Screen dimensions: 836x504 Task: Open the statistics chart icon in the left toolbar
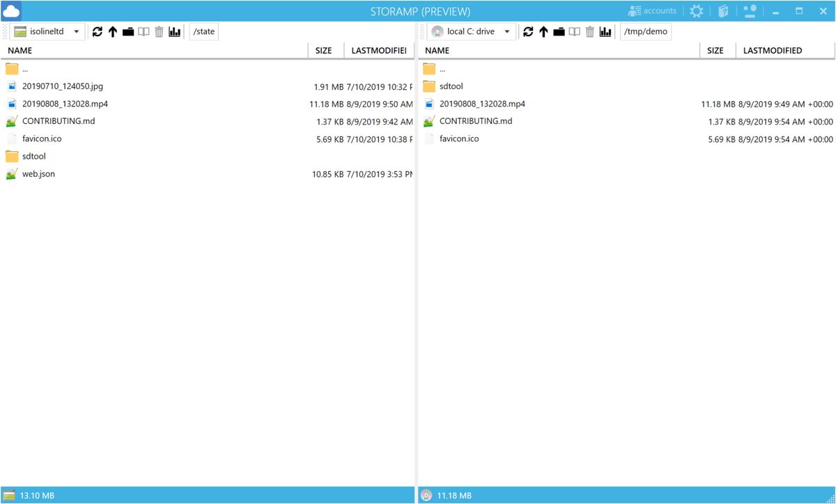coord(174,31)
